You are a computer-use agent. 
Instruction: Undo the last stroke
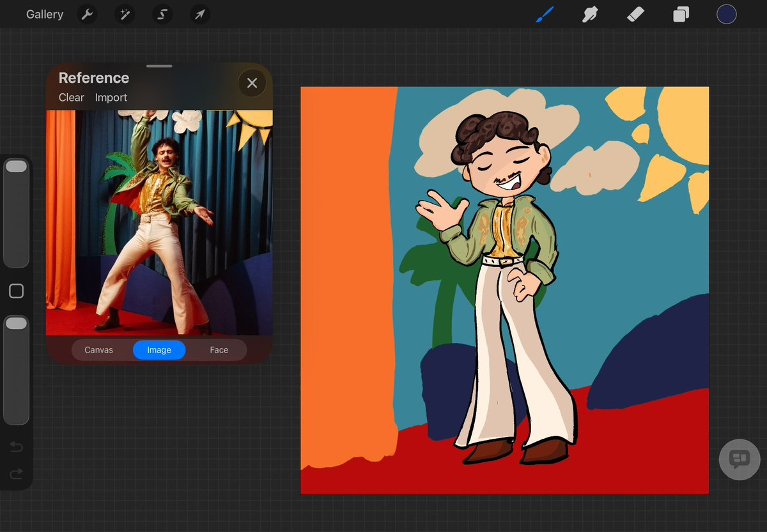click(16, 446)
